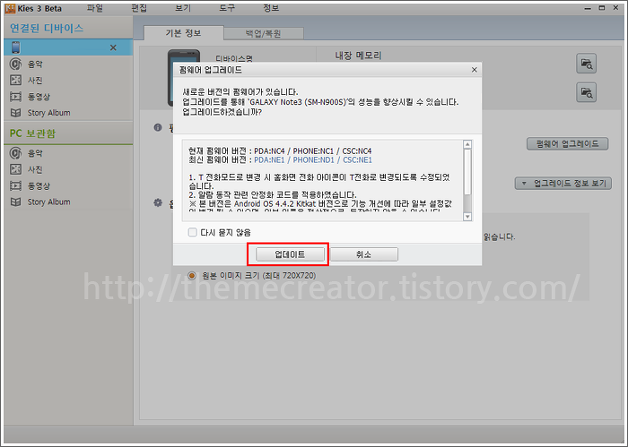Image resolution: width=628 pixels, height=447 pixels.
Task: Switch to the 기본 정보 tab
Action: click(x=183, y=33)
